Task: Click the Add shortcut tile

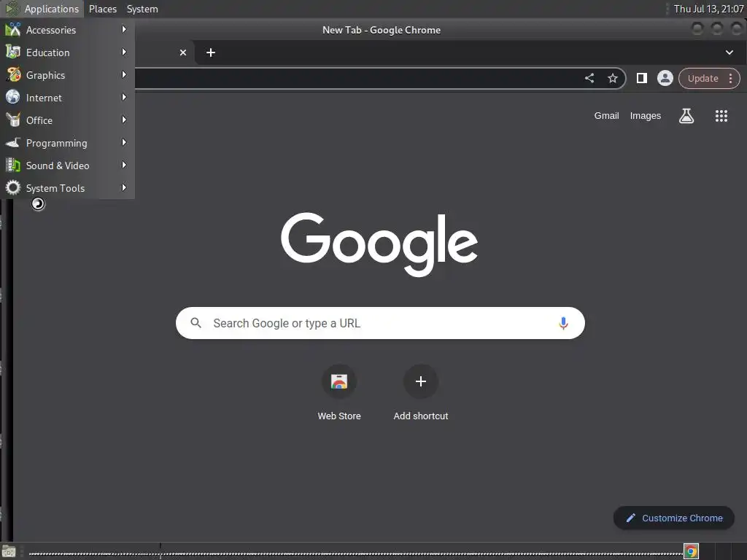Action: [421, 393]
